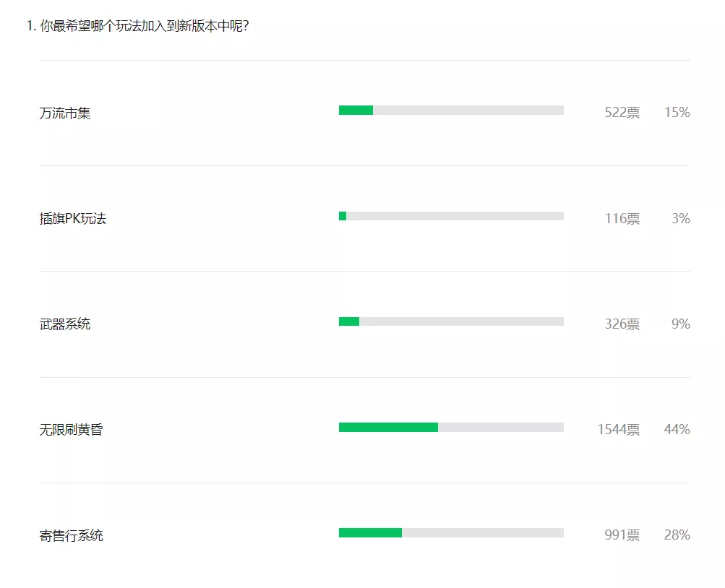This screenshot has width=725, height=588.
Task: Click the 武器系统 progress bar
Action: [451, 321]
